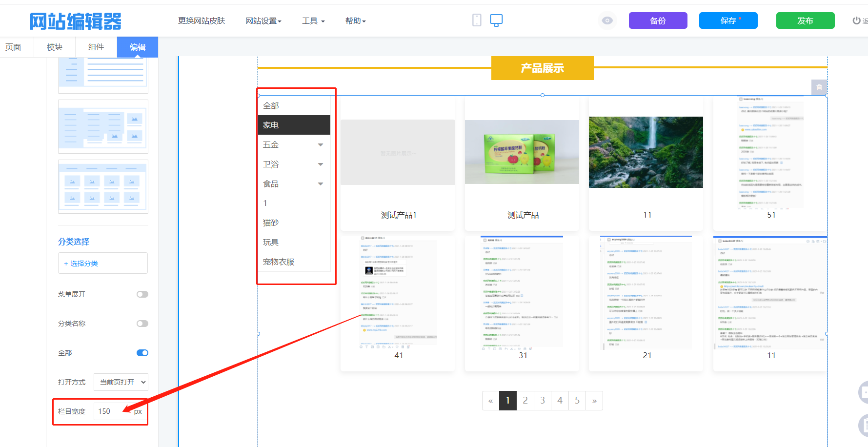Select the 家电 category
868x447 pixels.
coord(294,125)
